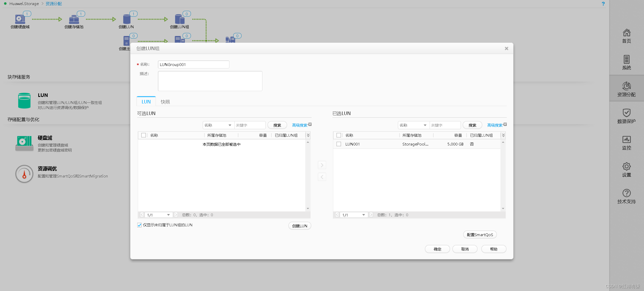Move selected LUN right with arrow button

point(322,165)
